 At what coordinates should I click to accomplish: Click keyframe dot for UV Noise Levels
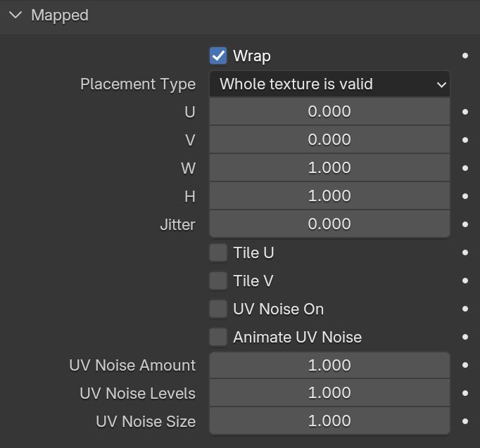(x=465, y=393)
